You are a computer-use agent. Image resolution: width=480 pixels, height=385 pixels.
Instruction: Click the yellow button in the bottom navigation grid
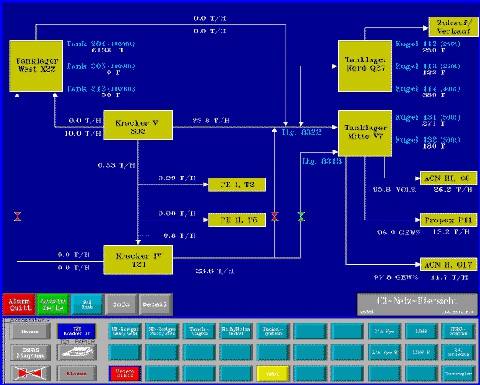coord(273,373)
